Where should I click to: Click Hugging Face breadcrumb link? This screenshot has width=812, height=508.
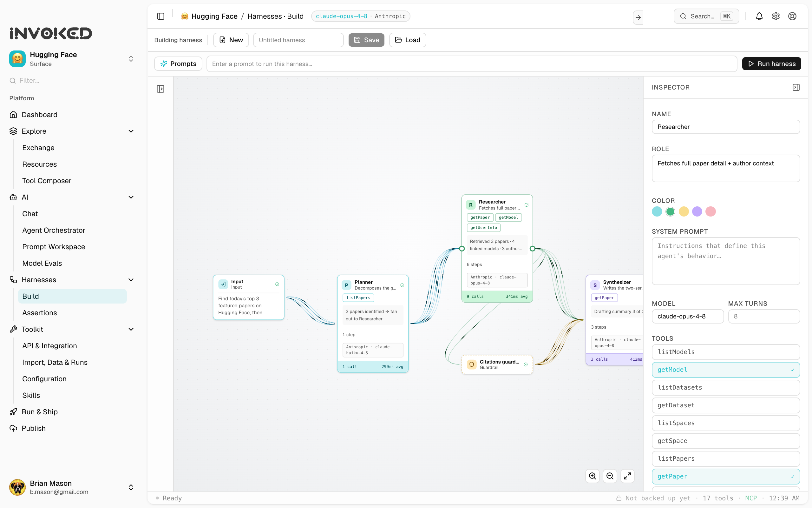click(214, 16)
